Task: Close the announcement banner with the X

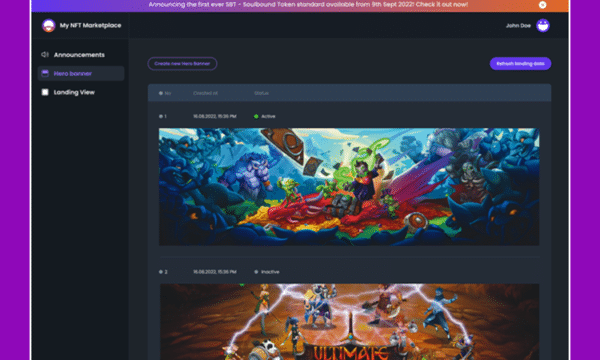Action: click(x=542, y=5)
